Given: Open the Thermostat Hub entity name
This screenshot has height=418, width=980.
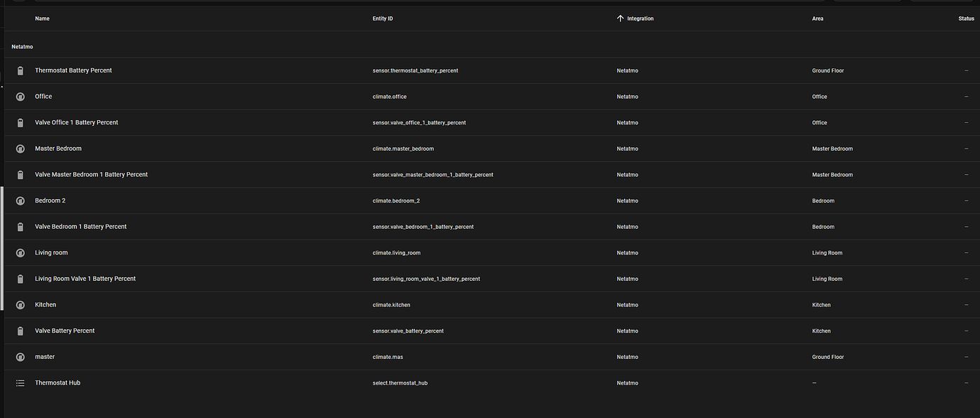Looking at the screenshot, I should (x=58, y=382).
